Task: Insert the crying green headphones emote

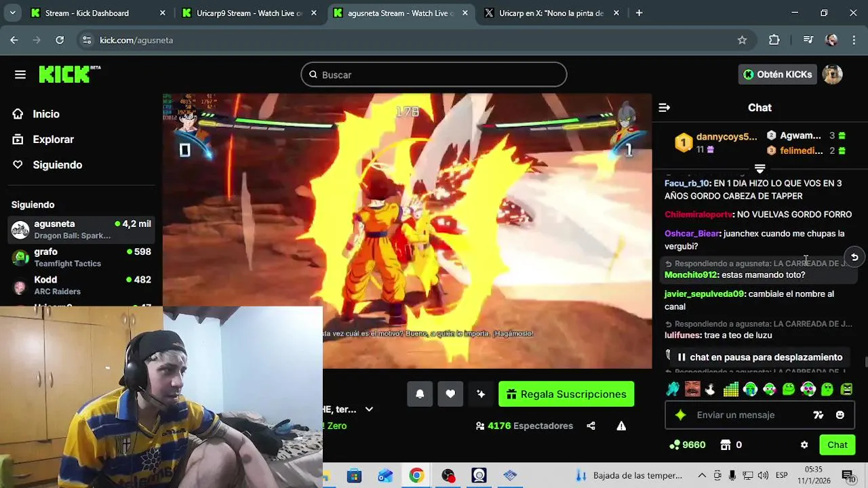Action: pyautogui.click(x=750, y=389)
